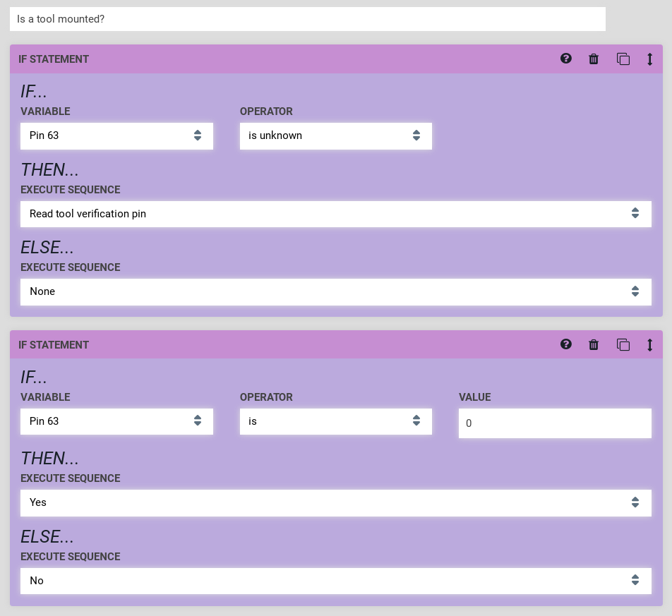Image resolution: width=672 pixels, height=616 pixels.
Task: Open 'Read tool verification pin' sequence dropdown
Action: pos(335,214)
